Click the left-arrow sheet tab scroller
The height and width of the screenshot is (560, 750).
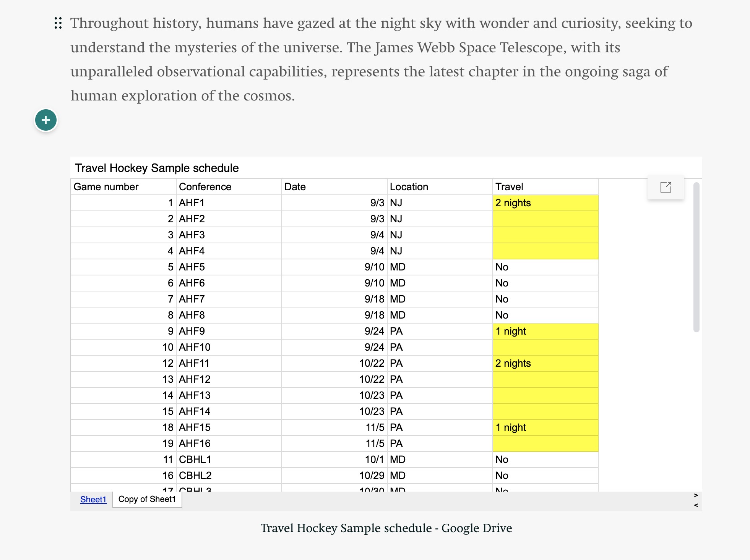[696, 505]
